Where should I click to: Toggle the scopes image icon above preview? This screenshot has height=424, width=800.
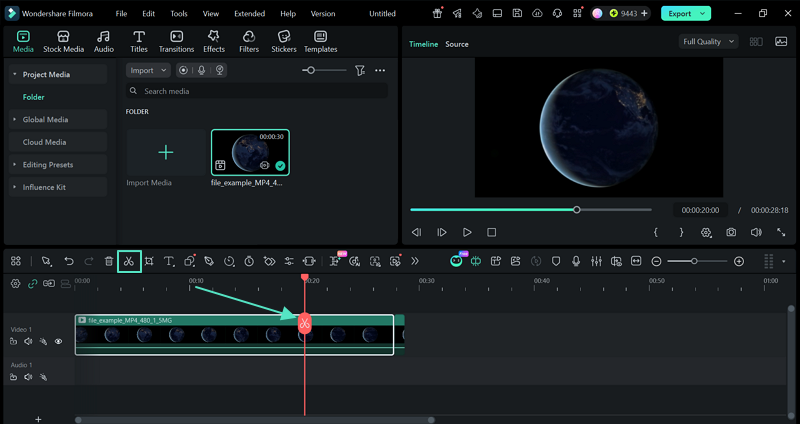click(x=781, y=42)
